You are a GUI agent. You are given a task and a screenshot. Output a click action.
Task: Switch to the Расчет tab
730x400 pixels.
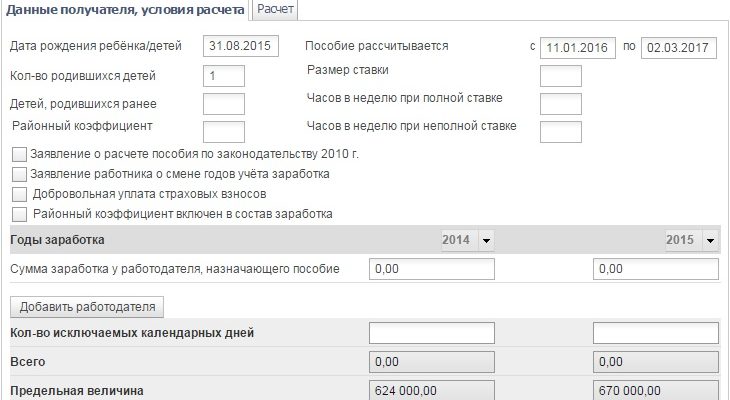(x=274, y=9)
